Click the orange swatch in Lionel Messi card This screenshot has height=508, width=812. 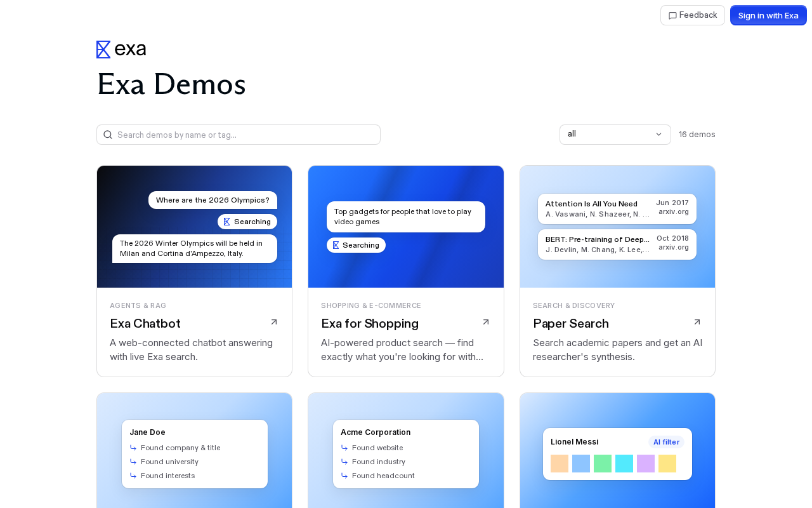[560, 464]
